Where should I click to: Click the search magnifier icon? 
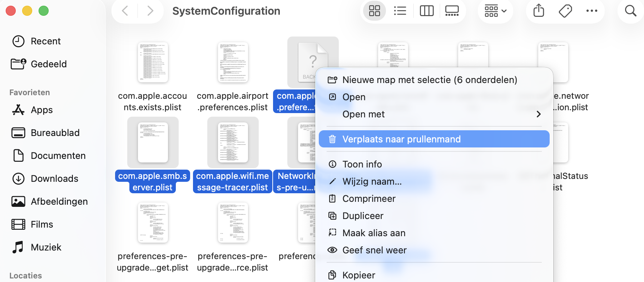tap(630, 11)
